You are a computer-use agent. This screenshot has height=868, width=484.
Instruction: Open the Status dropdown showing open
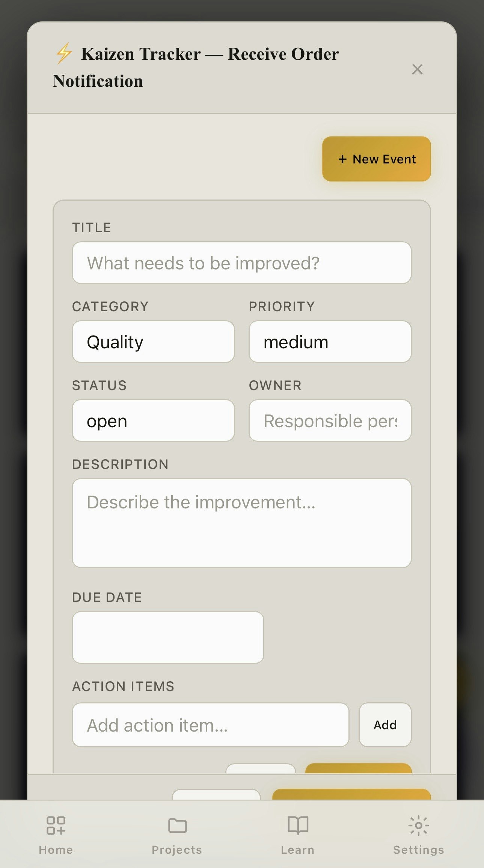[153, 420]
